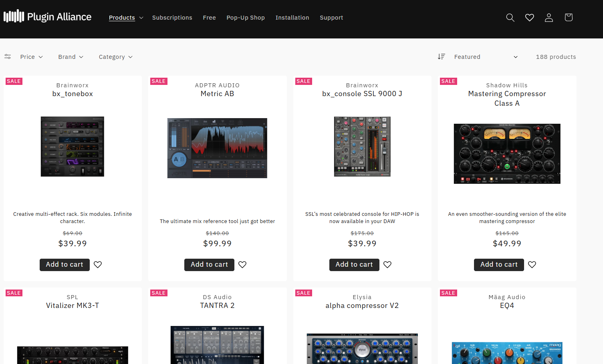
Task: Click the sort order icon beside Featured
Action: coord(441,56)
